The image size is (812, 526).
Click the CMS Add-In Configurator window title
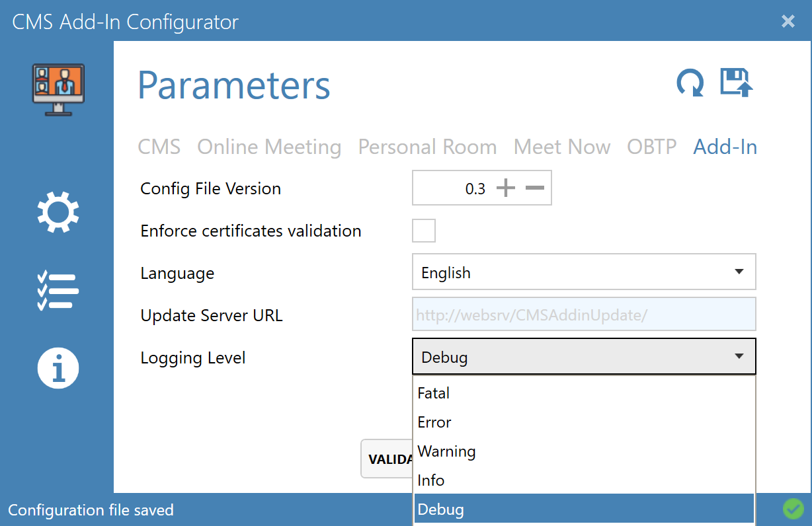pyautogui.click(x=126, y=22)
